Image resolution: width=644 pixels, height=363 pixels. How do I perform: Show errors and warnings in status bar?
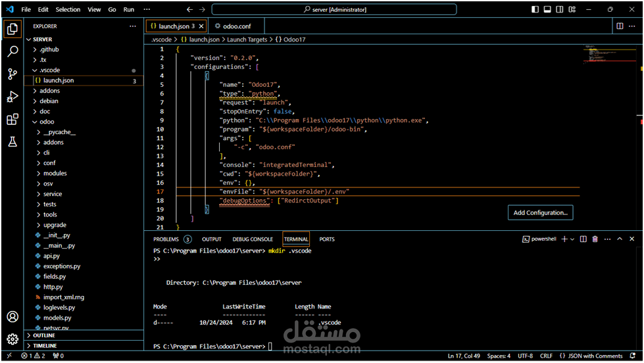tap(34, 356)
